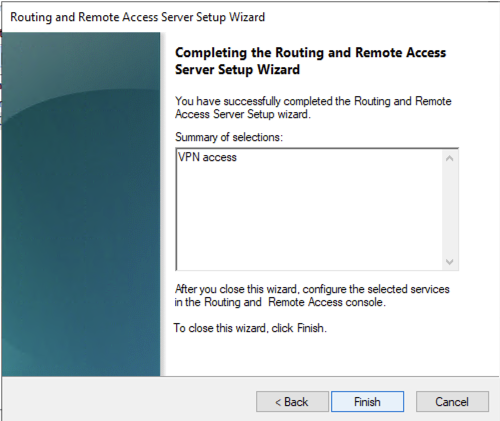Click blank white area below Finish instruction

coord(330,355)
